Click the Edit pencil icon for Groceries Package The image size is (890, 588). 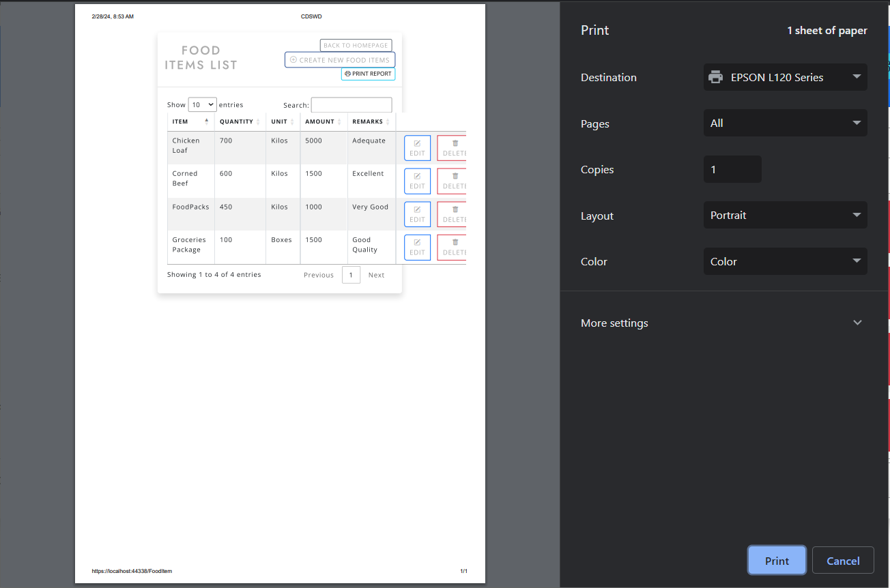[x=417, y=243]
